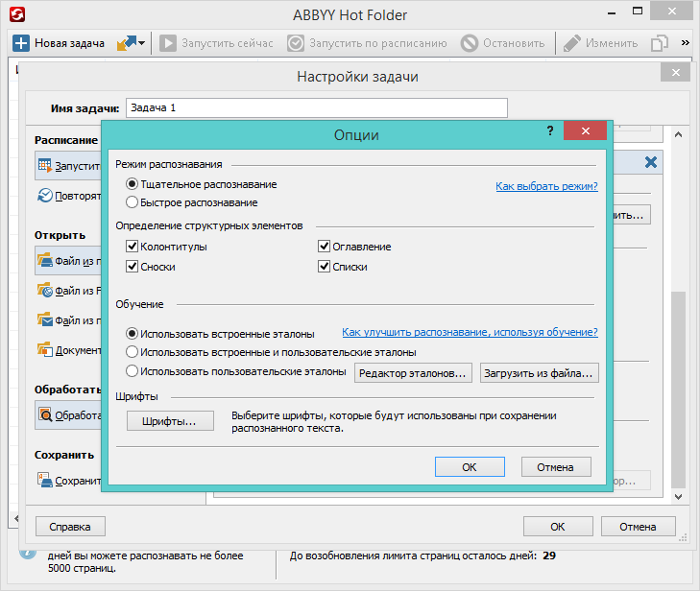Click the mail folder icon
This screenshot has height=591, width=700.
click(x=44, y=319)
